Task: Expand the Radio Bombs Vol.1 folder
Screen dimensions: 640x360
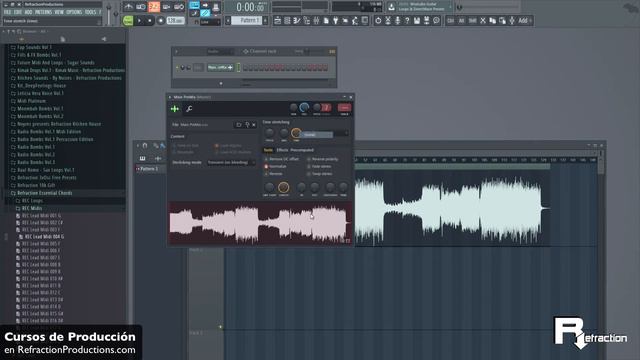Action: [x=36, y=147]
